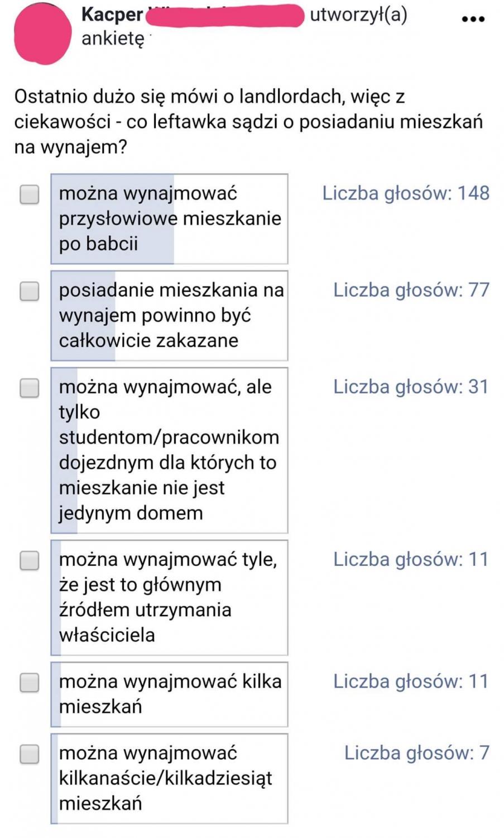The image size is (504, 838).
Task: Open 'Liczba głosów: 11' beside 'głównym źródłem' option
Action: [x=411, y=560]
